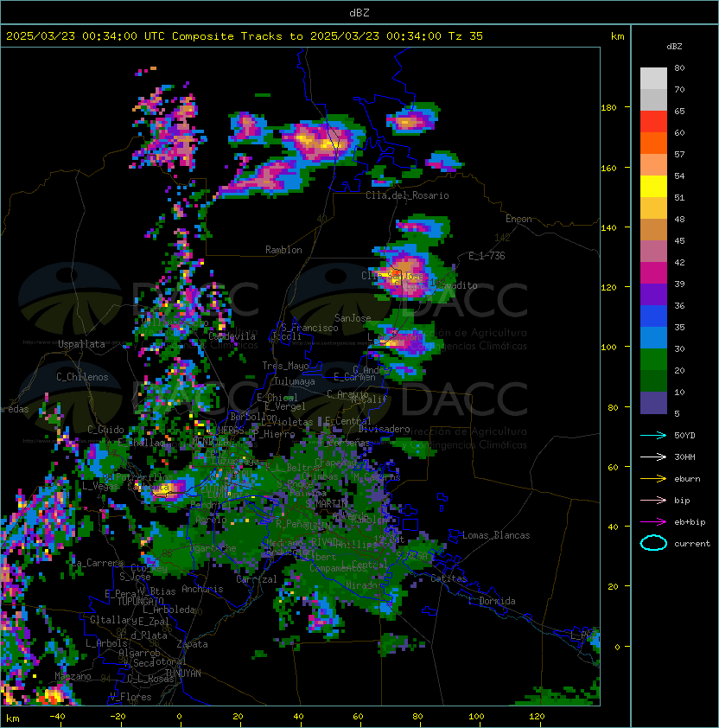This screenshot has height=728, width=719.
Task: Pick the slate purple 10 dBZ legend swatch
Action: [x=653, y=403]
